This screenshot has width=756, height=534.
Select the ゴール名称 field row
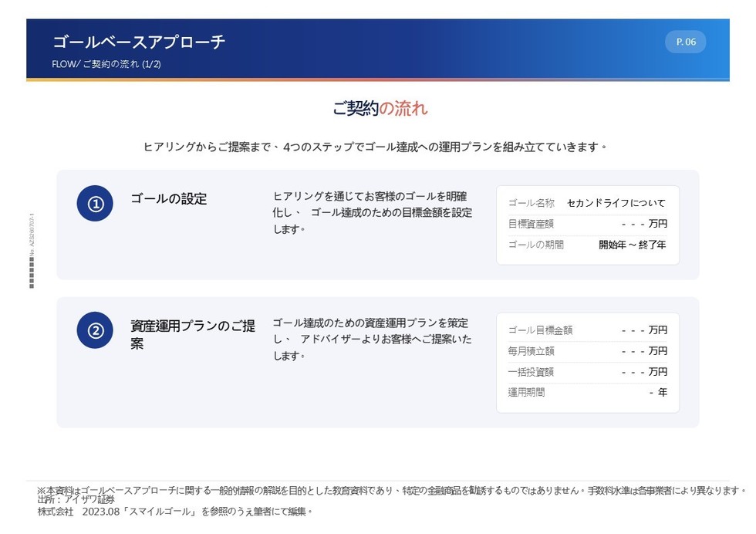pyautogui.click(x=587, y=203)
